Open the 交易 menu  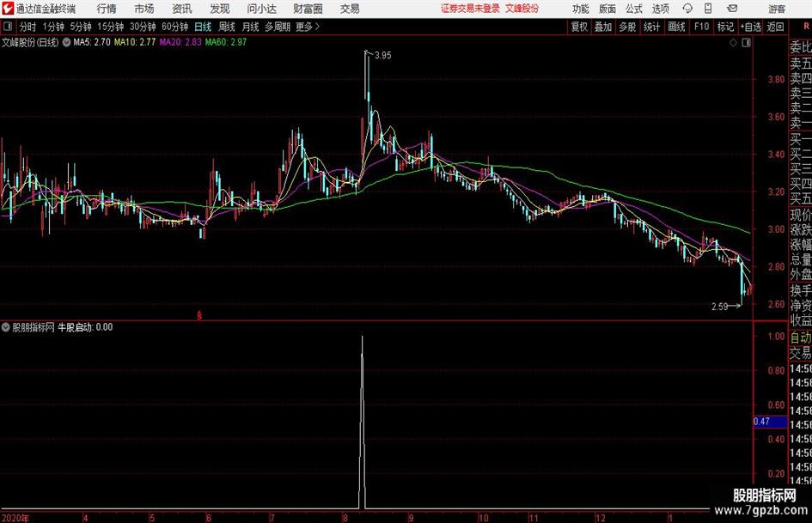click(350, 9)
